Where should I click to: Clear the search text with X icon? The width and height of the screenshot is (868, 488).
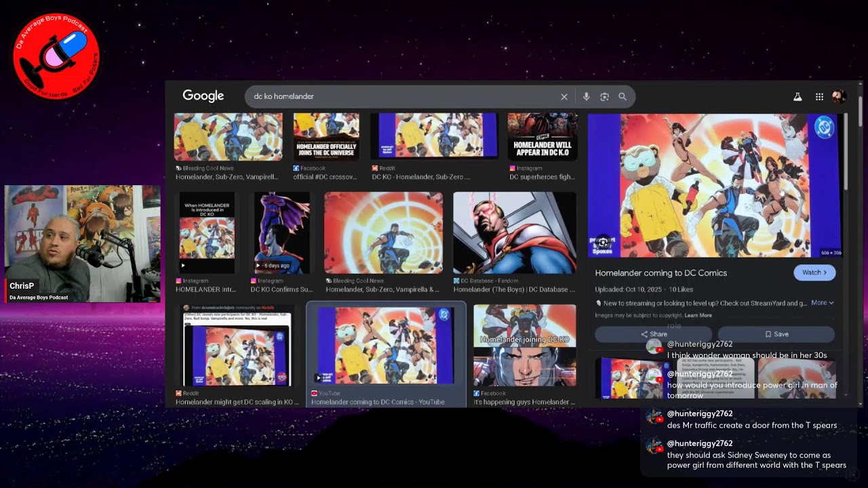(564, 97)
